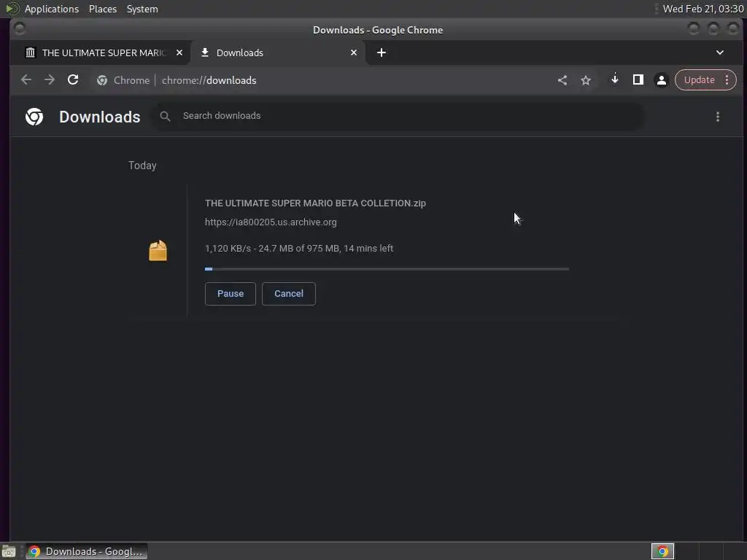The height and width of the screenshot is (560, 747).
Task: Focus the Search downloads field
Action: (398, 116)
